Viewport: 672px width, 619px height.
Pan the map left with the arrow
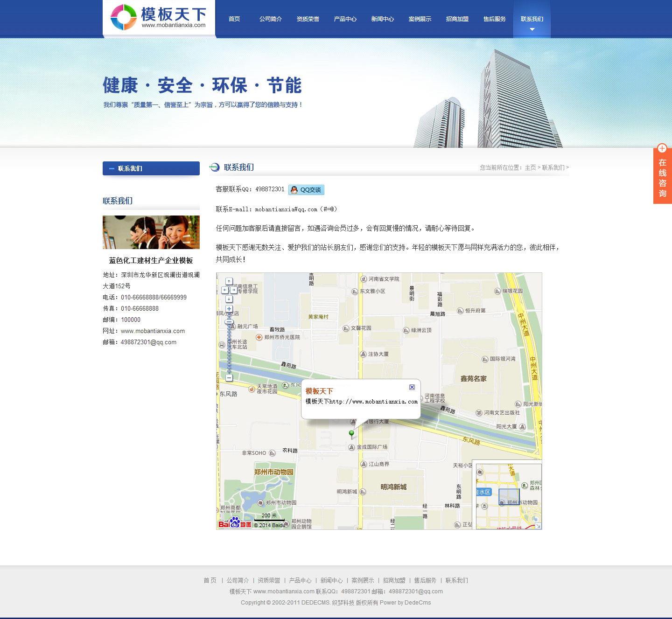point(224,290)
